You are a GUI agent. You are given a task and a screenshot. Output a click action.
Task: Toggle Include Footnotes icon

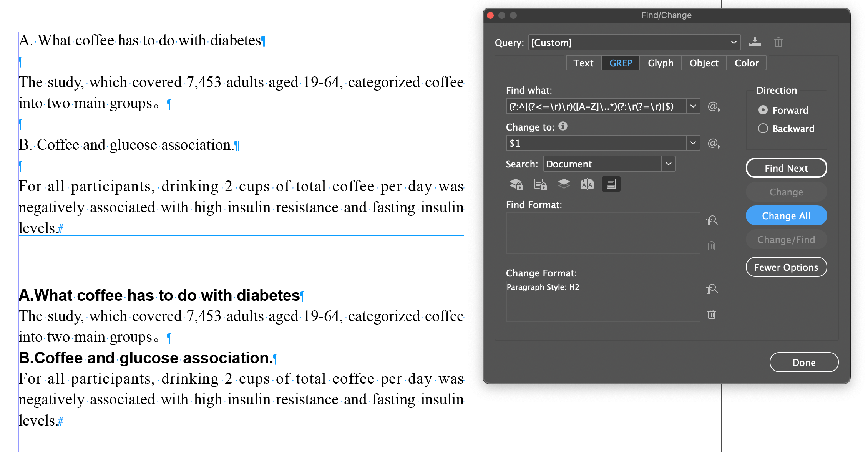611,184
